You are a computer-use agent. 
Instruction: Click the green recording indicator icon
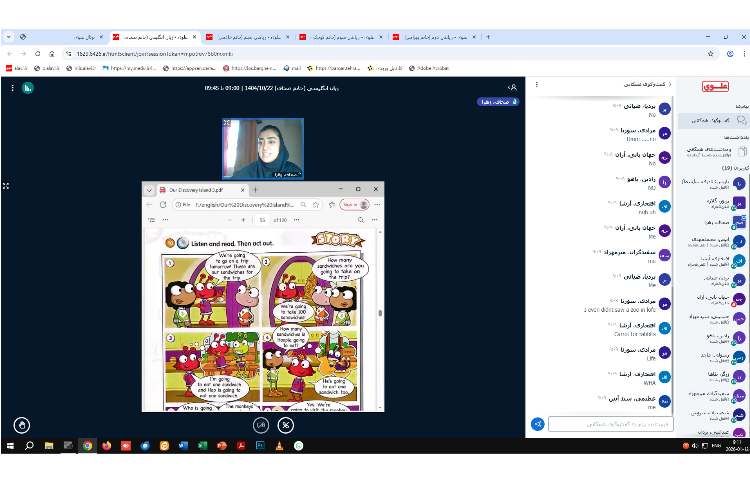(28, 87)
